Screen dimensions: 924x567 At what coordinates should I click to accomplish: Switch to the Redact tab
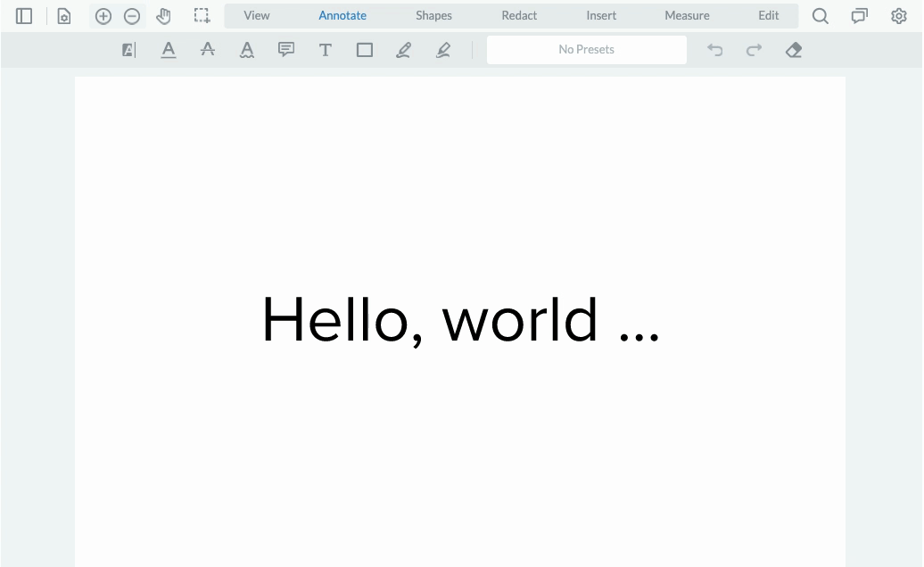tap(519, 16)
